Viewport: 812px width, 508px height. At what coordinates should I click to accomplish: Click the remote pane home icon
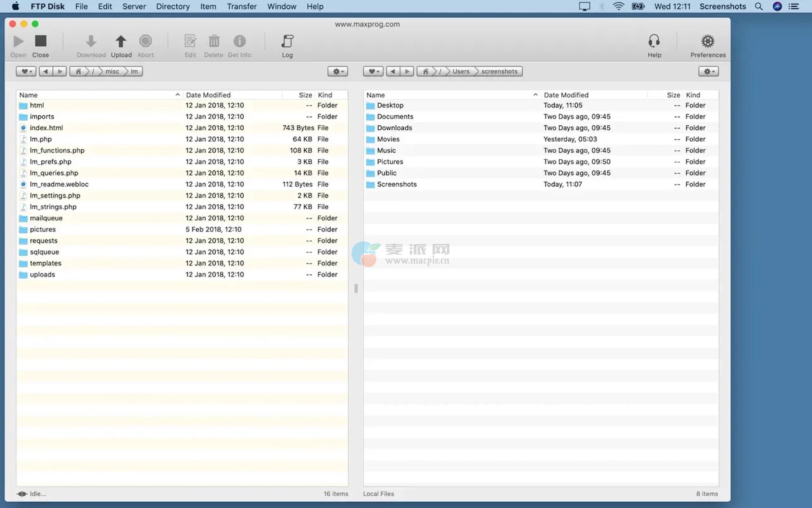[x=78, y=72]
